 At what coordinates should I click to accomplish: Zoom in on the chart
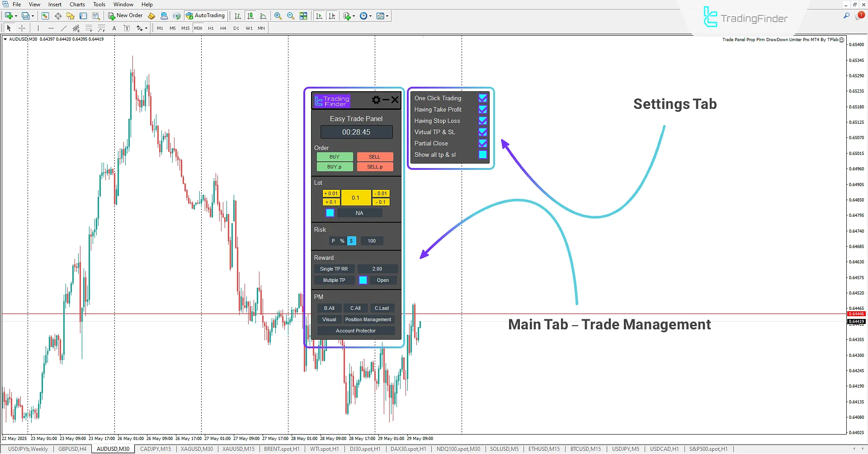point(278,16)
